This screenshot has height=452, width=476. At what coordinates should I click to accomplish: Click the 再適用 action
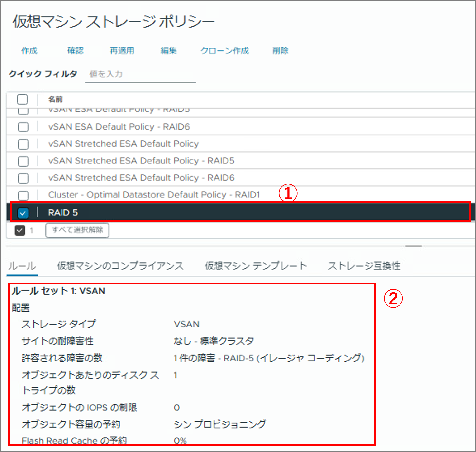(122, 51)
